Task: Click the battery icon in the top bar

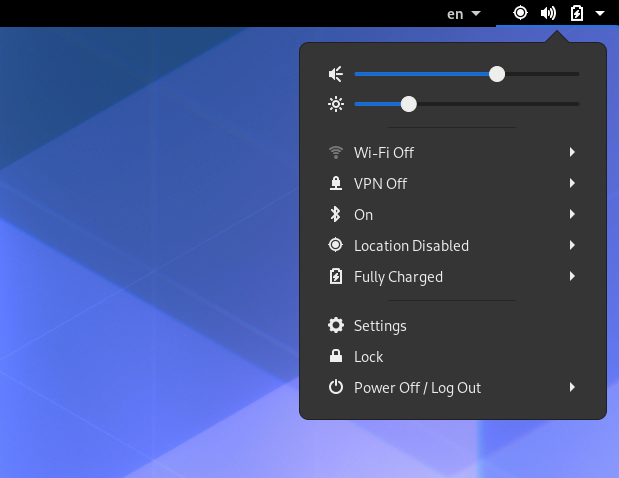Action: (577, 13)
